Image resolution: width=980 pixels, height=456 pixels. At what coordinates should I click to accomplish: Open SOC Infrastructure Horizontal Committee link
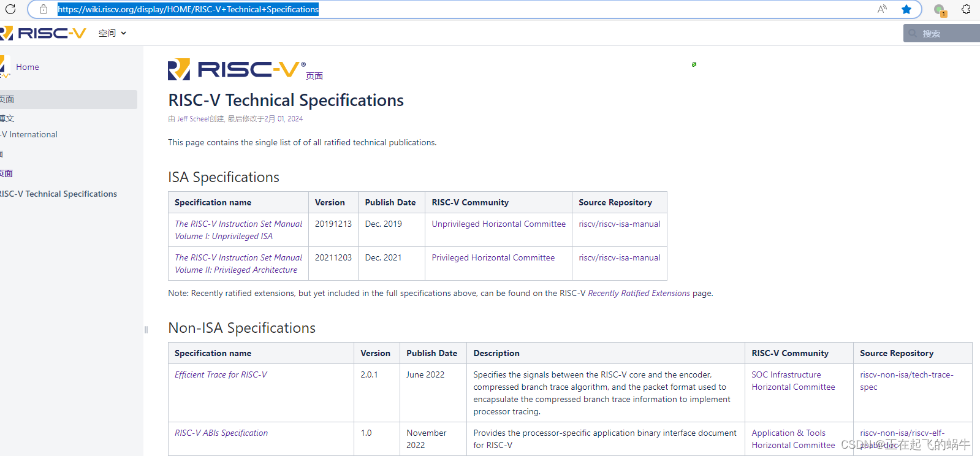click(x=793, y=381)
